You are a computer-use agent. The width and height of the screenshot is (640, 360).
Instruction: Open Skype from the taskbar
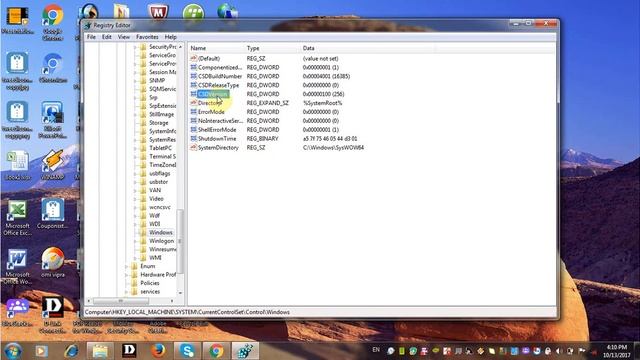(187, 351)
